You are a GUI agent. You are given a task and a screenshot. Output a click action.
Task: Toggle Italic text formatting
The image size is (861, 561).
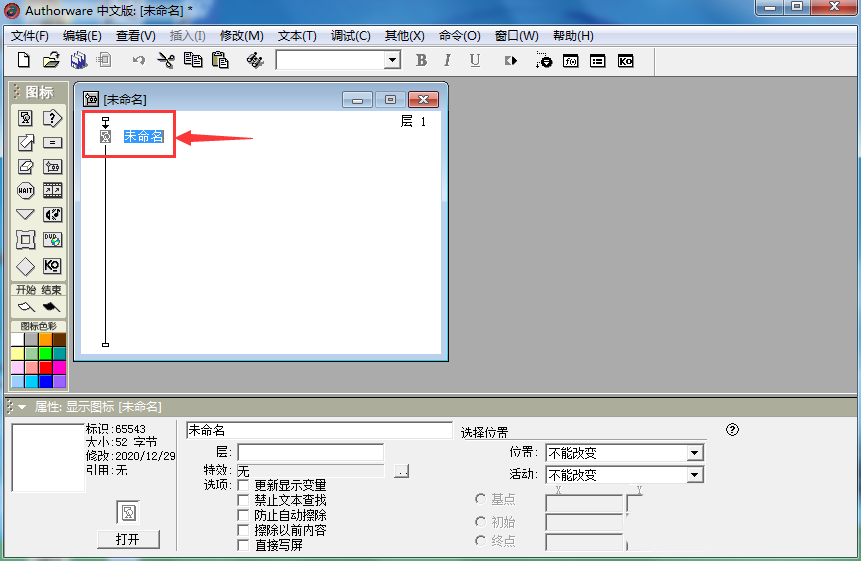448,60
